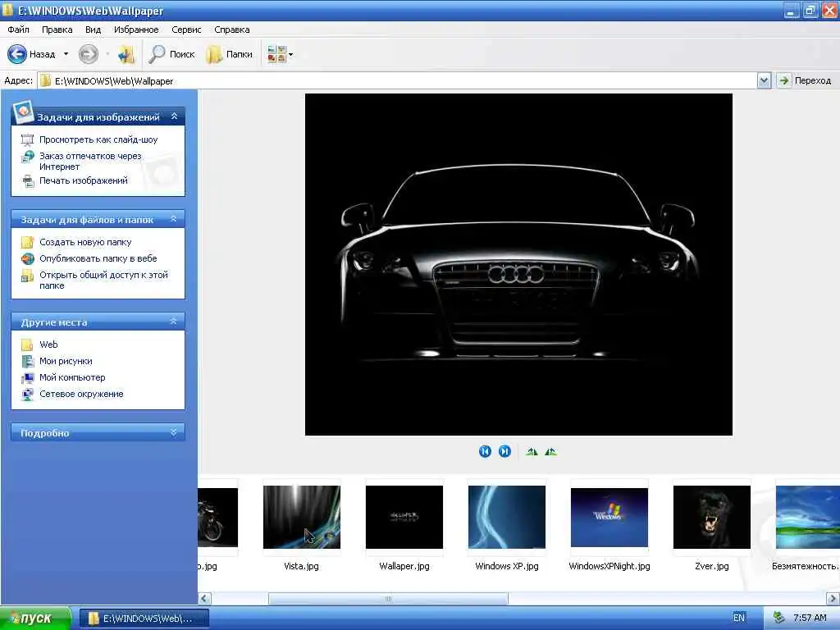Open the Назад history dropdown arrow
840x630 pixels.
point(66,54)
